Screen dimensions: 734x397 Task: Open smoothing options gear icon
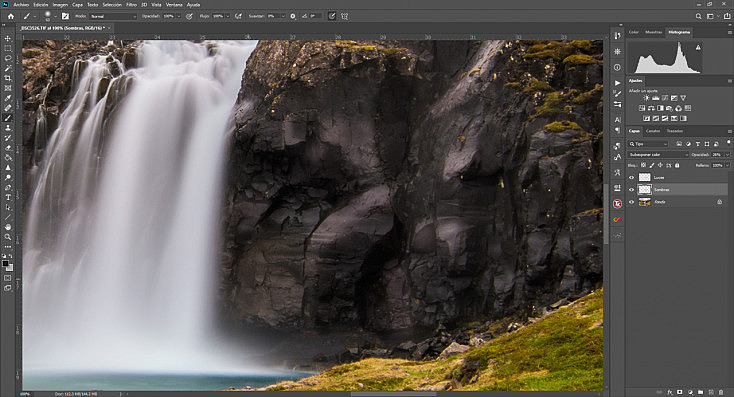click(x=293, y=16)
